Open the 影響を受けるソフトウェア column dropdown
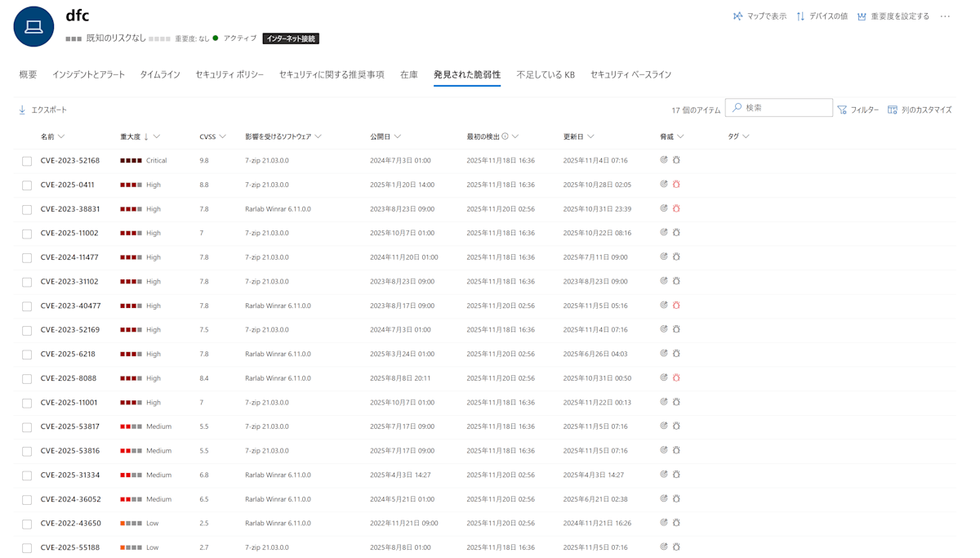The image size is (980, 558). [318, 136]
